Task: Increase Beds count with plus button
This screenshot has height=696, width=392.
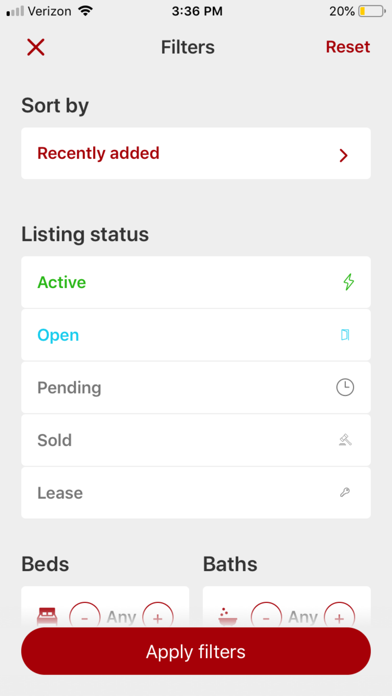Action: click(x=158, y=617)
